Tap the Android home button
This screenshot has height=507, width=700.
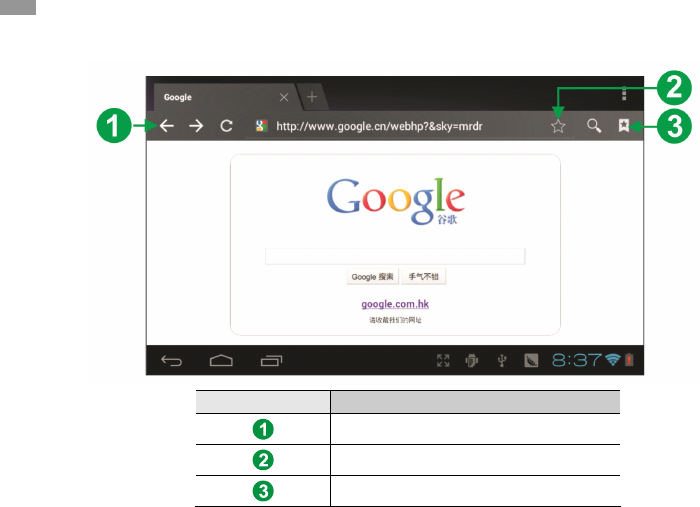click(221, 360)
